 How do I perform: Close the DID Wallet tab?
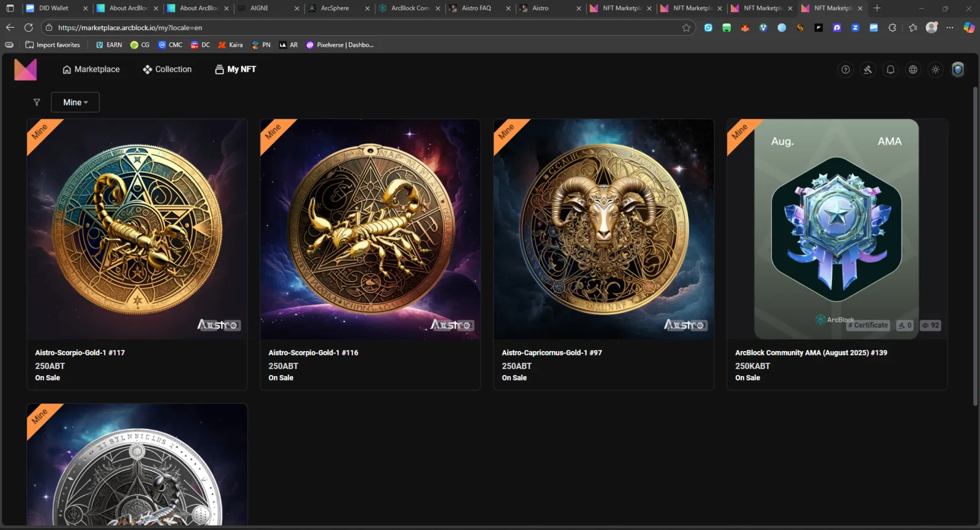(x=85, y=9)
